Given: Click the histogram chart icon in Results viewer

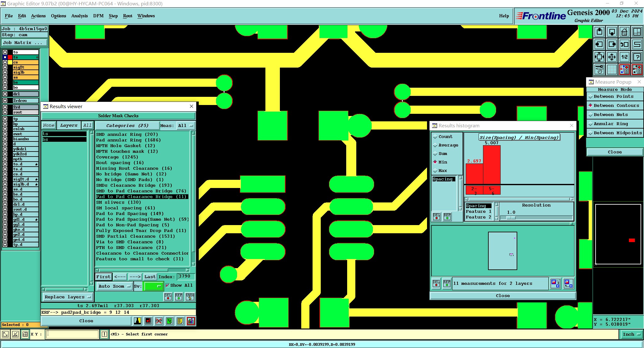Looking at the screenshot, I should click(191, 321).
